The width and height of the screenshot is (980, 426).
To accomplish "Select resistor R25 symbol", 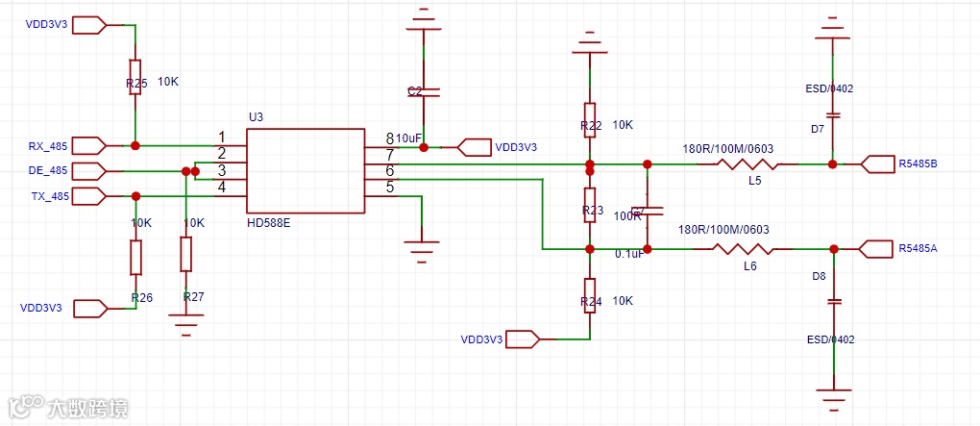I will [x=135, y=77].
